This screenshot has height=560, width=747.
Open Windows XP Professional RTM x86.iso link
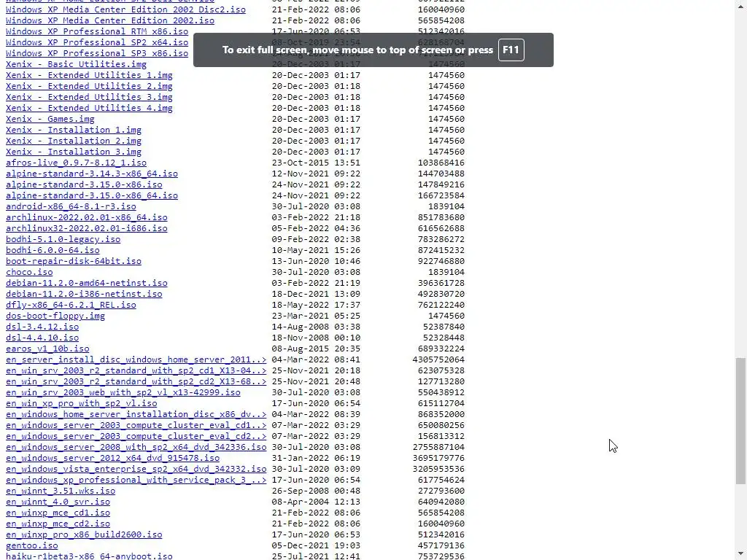[x=97, y=31]
